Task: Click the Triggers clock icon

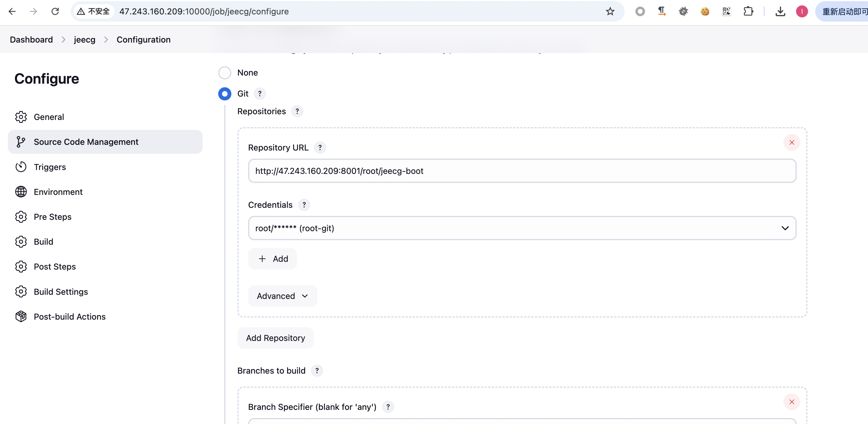Action: click(x=21, y=166)
